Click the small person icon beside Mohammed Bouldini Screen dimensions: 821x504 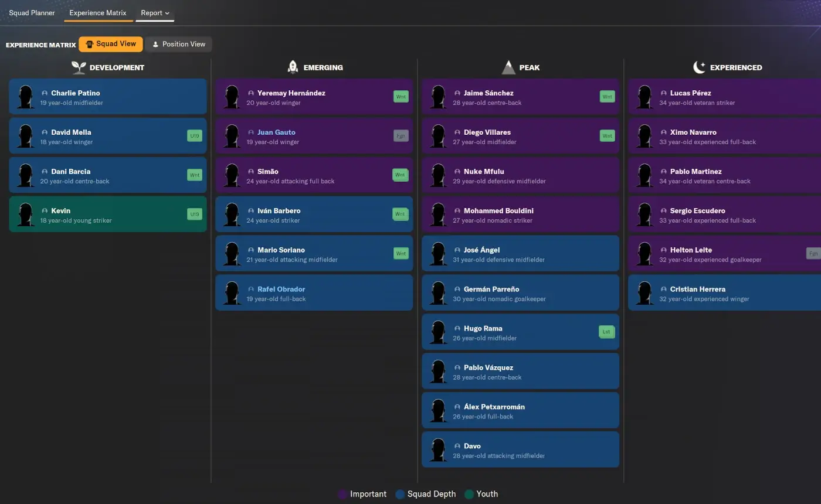[457, 211]
